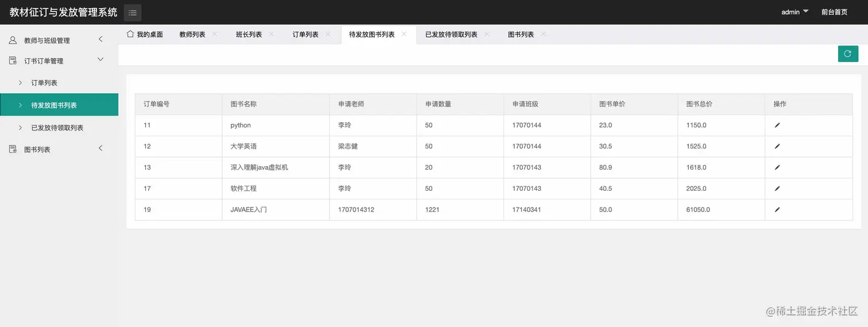
Task: Switch to 订单列表 tab
Action: point(305,34)
